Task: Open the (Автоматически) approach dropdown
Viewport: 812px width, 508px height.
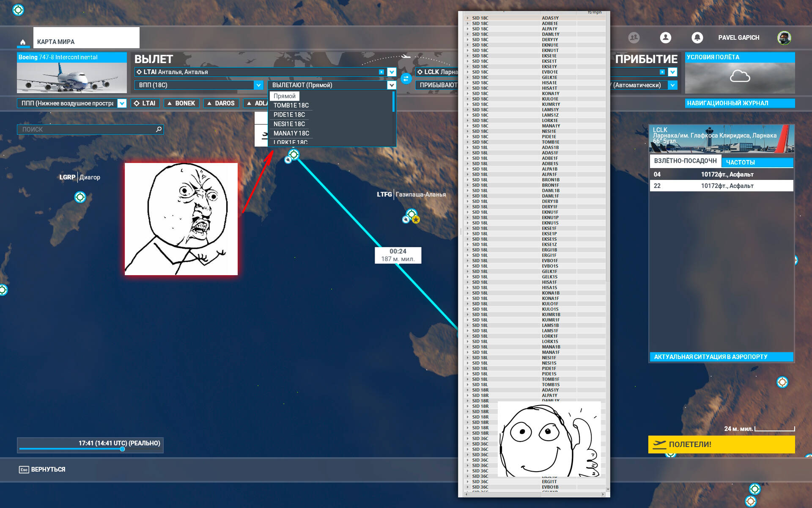Action: click(673, 85)
